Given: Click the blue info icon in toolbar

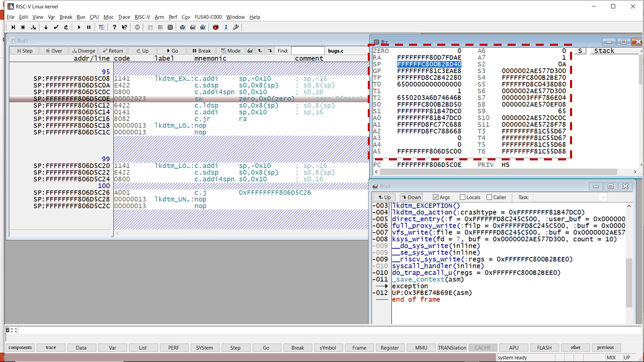Looking at the screenshot, I should 226,27.
